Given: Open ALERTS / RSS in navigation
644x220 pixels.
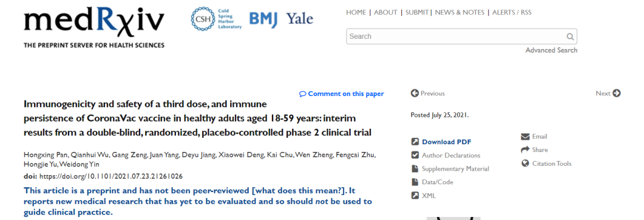Looking at the screenshot, I should (x=512, y=13).
